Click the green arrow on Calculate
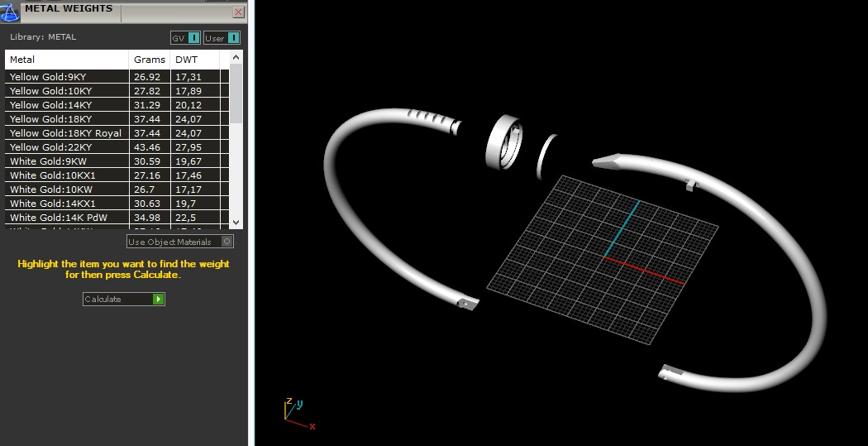This screenshot has height=446, width=868. coord(159,300)
